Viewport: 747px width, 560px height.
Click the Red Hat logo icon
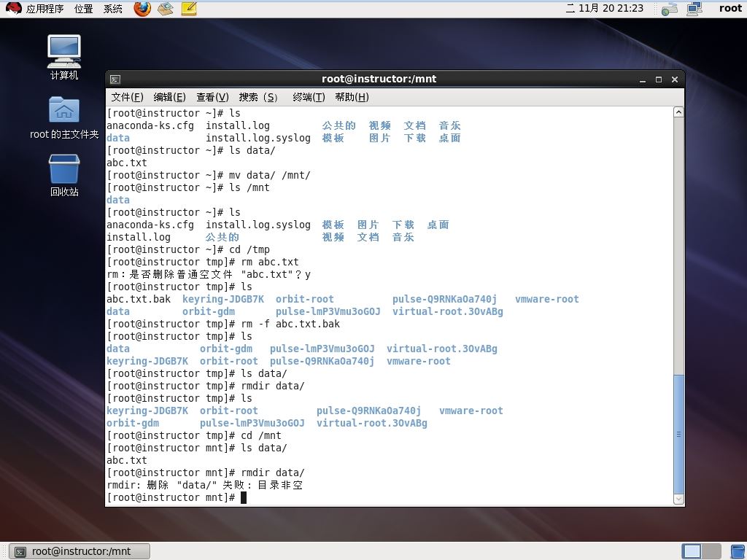click(13, 9)
